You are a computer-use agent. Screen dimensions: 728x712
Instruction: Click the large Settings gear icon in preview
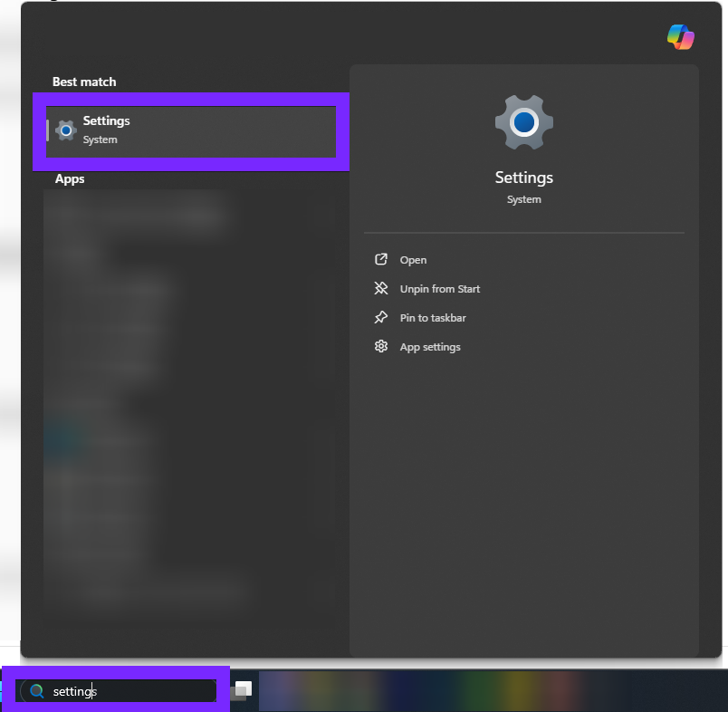(x=523, y=122)
